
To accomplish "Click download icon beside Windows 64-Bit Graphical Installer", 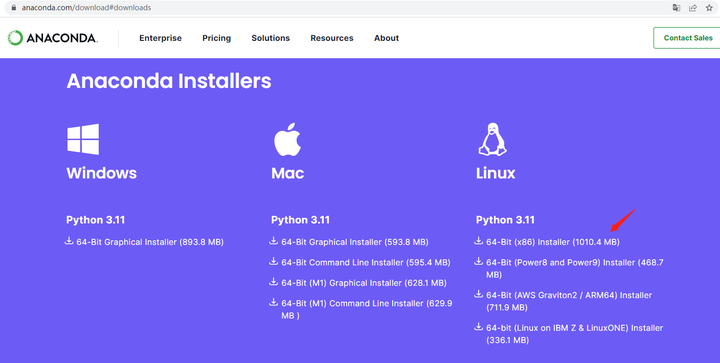I will (69, 241).
